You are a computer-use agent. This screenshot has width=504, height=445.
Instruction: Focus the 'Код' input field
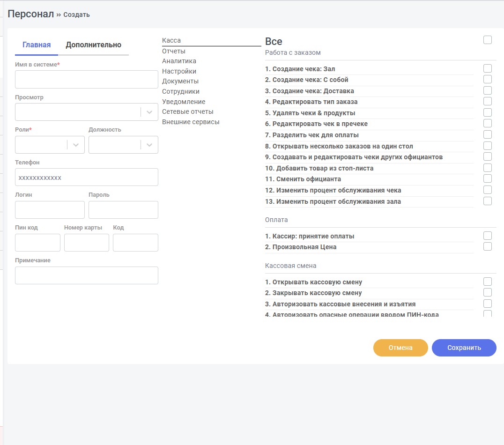[x=135, y=243]
